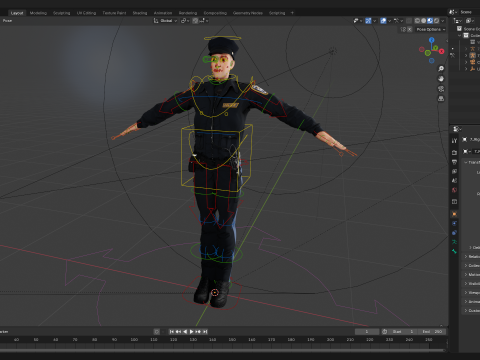
Task: Open the Layout workspace tab
Action: coord(17,13)
